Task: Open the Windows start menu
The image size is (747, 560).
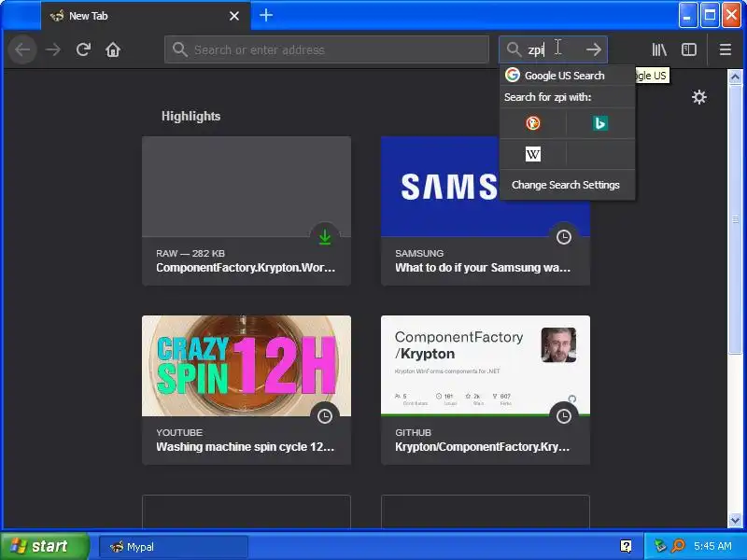Action: click(44, 546)
